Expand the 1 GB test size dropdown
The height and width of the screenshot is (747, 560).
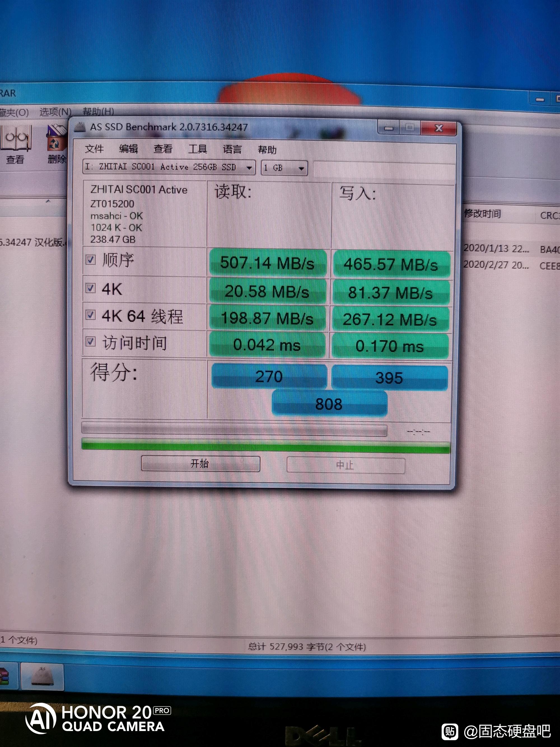[302, 168]
